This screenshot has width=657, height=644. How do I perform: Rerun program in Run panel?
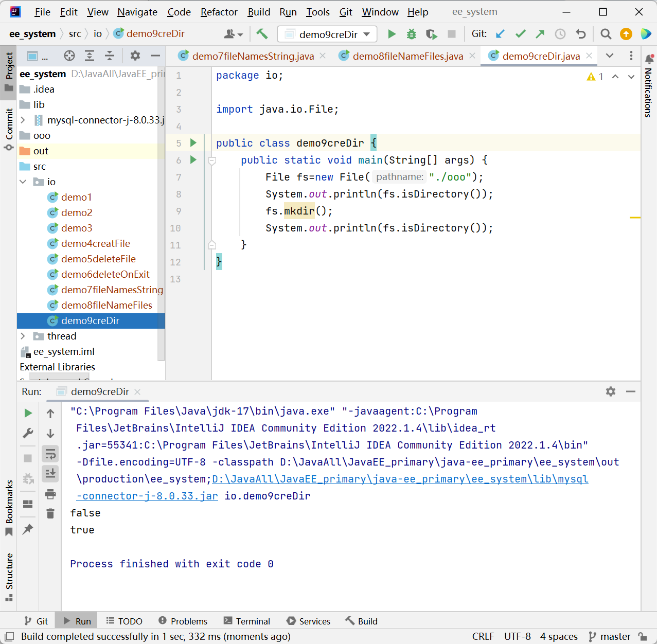(28, 413)
